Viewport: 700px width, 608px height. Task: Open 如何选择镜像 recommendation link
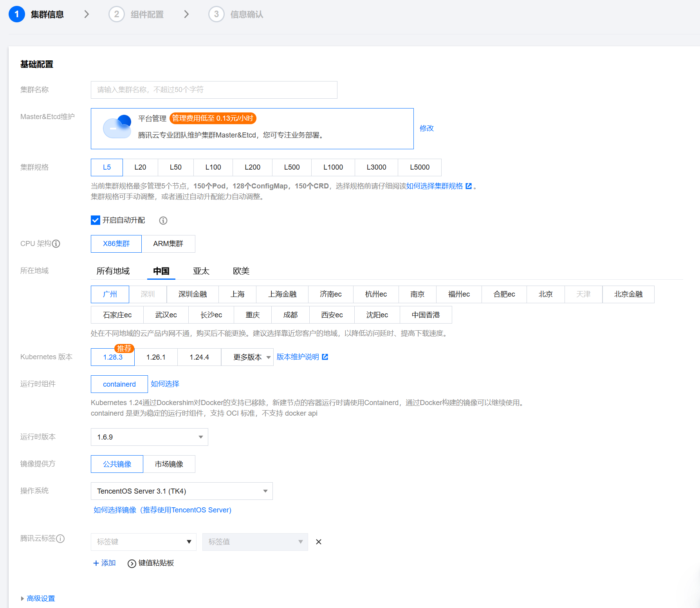(x=162, y=510)
